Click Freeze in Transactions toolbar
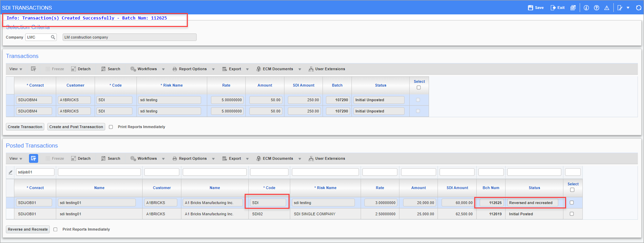This screenshot has width=644, height=243. click(x=55, y=69)
